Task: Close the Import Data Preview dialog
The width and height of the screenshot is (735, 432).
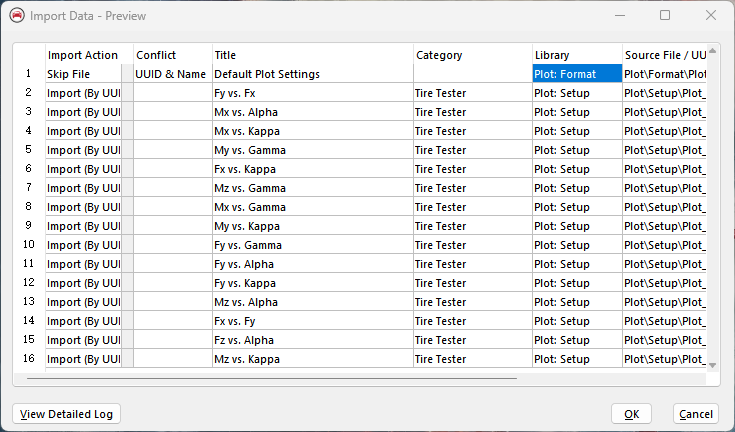Action: (x=710, y=16)
